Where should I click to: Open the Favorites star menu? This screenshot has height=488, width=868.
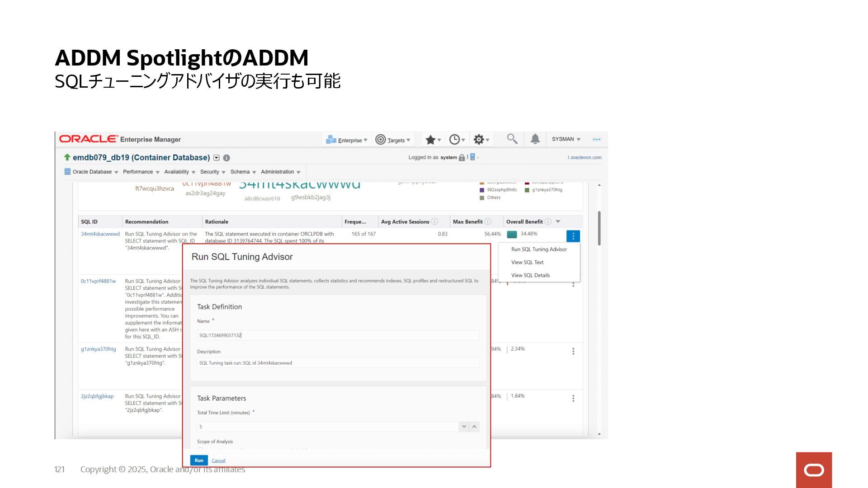click(x=433, y=140)
